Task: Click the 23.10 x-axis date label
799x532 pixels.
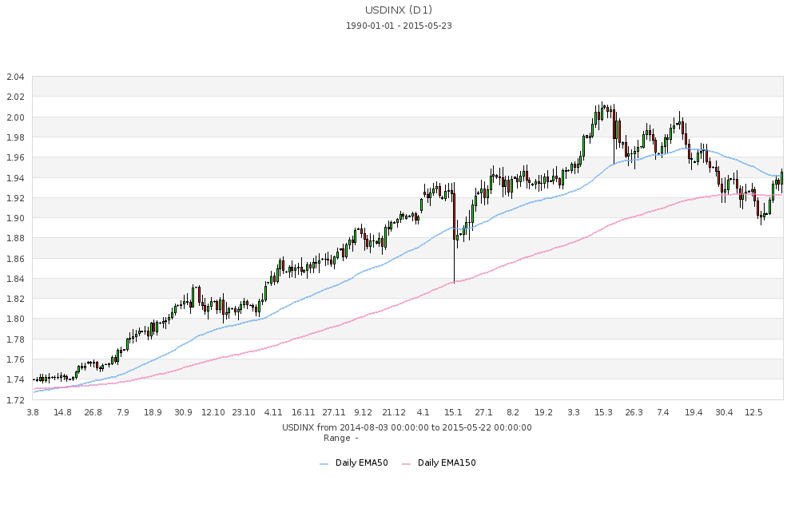Action: [244, 412]
